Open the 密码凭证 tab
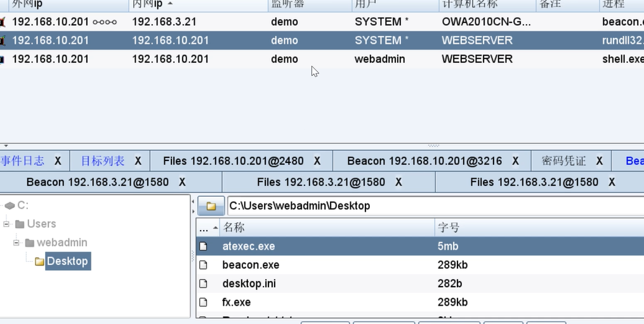This screenshot has width=644, height=324. (x=563, y=161)
